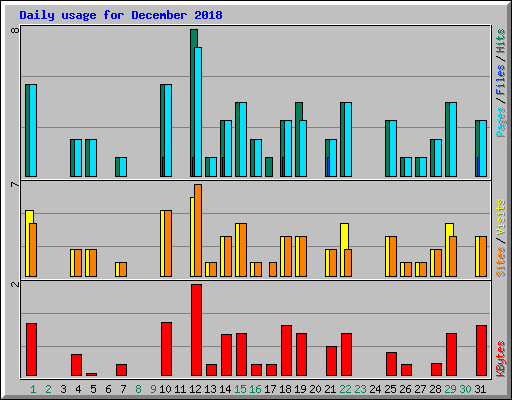Click the Pages legend label

tap(501, 122)
